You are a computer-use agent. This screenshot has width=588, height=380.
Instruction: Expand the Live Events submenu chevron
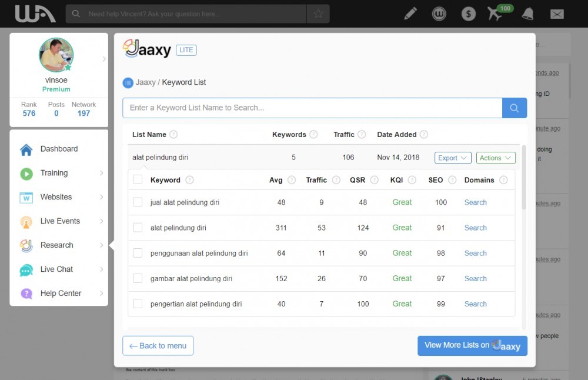[101, 221]
